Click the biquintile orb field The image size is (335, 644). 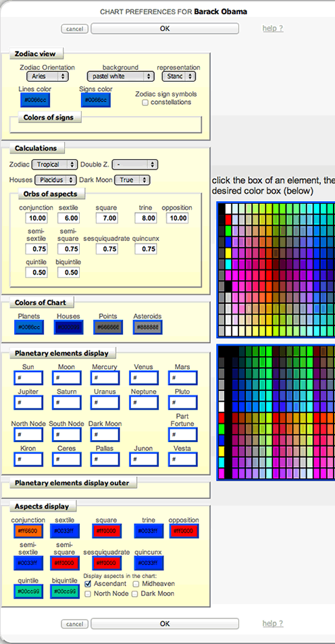click(x=69, y=272)
